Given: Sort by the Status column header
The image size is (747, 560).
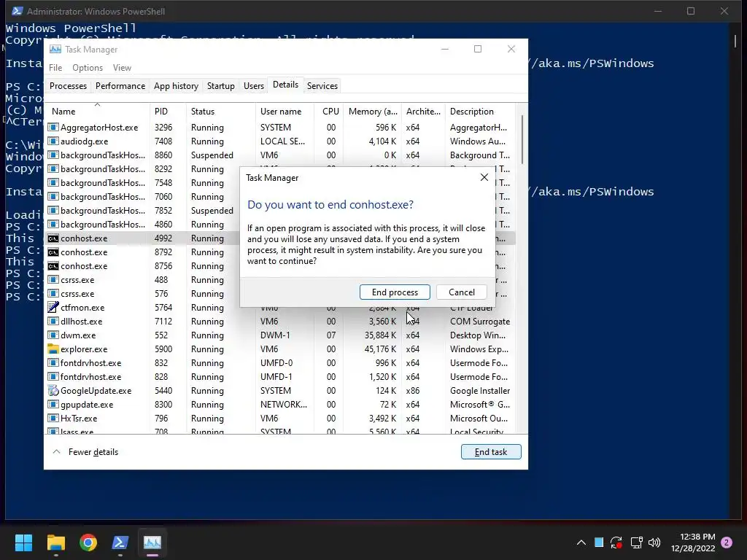Looking at the screenshot, I should [220, 112].
